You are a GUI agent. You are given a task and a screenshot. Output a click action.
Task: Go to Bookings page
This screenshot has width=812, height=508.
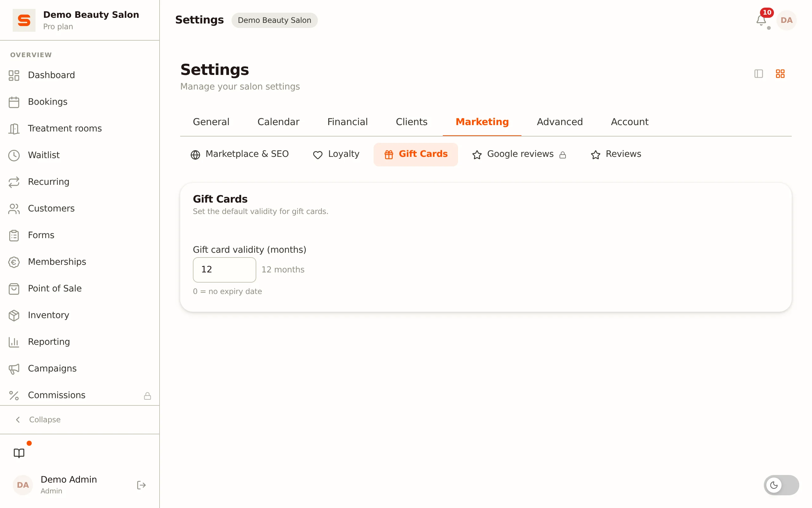point(80,102)
